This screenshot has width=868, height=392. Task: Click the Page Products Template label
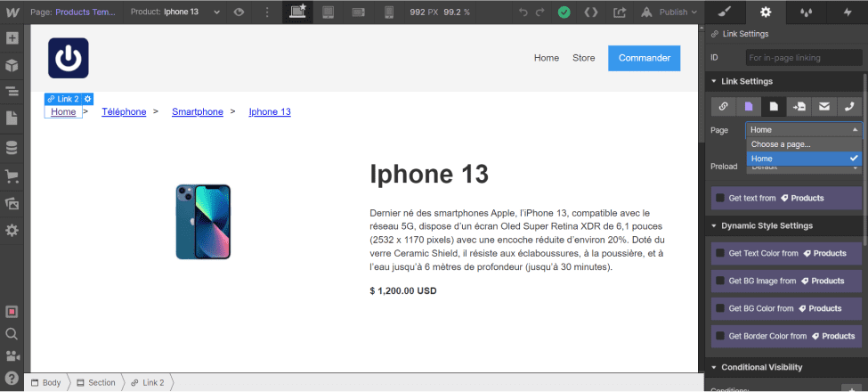(73, 12)
